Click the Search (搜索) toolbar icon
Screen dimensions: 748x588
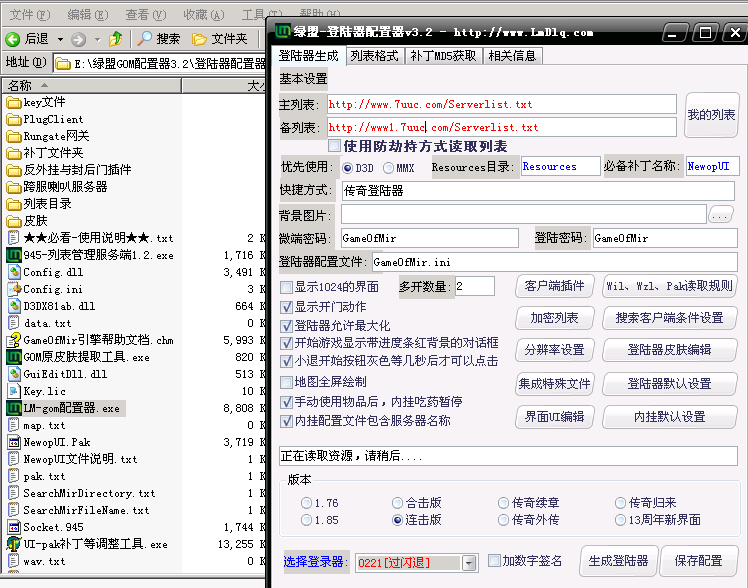pos(144,39)
